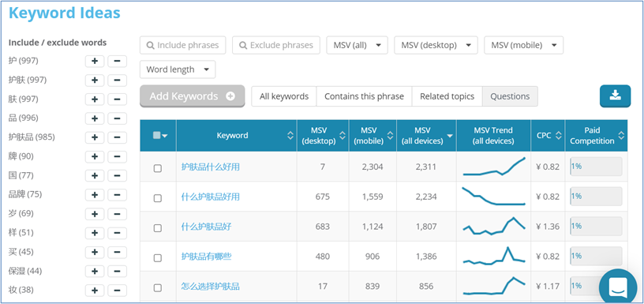
Task: Download keyword list with export icon
Action: coord(615,96)
